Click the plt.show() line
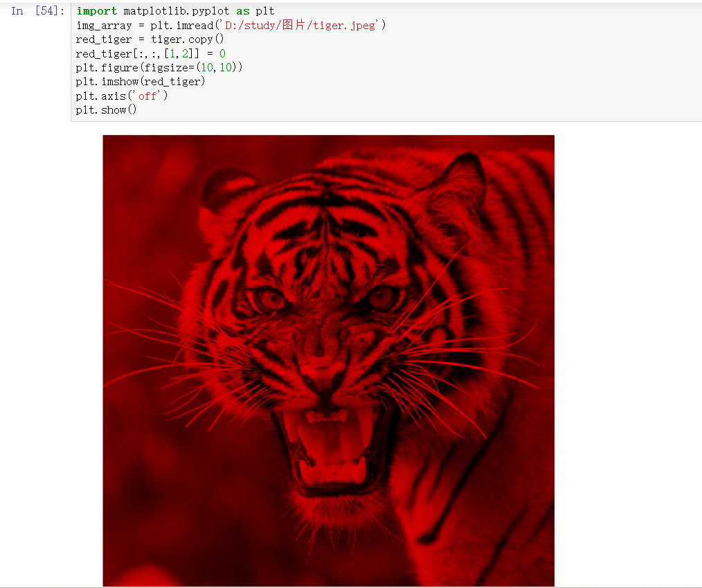 click(x=106, y=109)
